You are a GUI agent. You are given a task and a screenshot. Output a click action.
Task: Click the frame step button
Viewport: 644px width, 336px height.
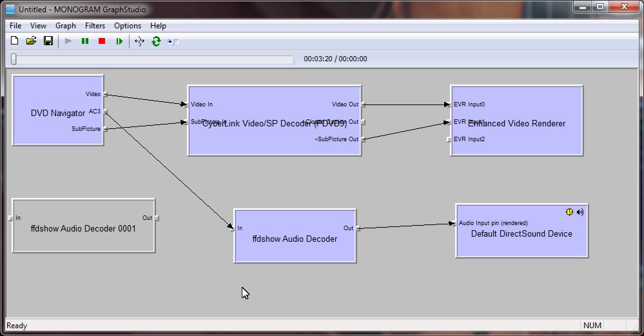click(x=119, y=41)
